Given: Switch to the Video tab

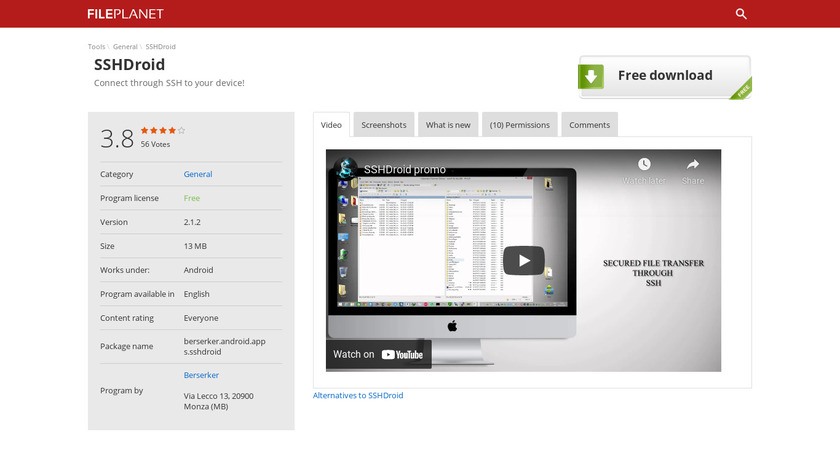Looking at the screenshot, I should 331,125.
